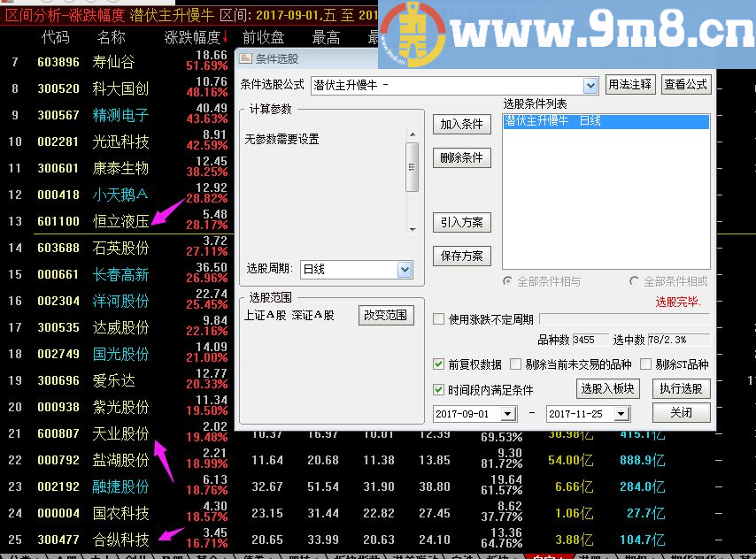Toggle the 前复权数据 checkbox
Screen dimensions: 756x559
point(438,364)
